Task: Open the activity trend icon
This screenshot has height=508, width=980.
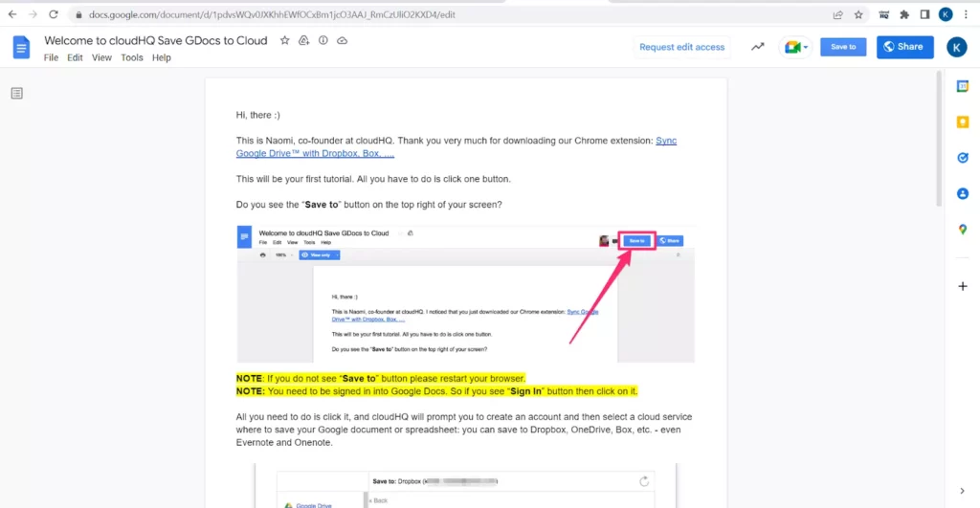Action: pyautogui.click(x=758, y=47)
